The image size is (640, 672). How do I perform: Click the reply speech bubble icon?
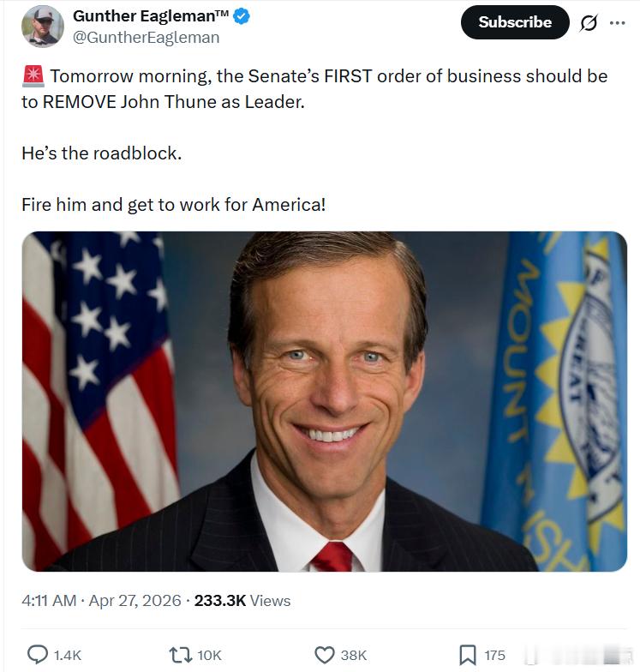pyautogui.click(x=37, y=655)
